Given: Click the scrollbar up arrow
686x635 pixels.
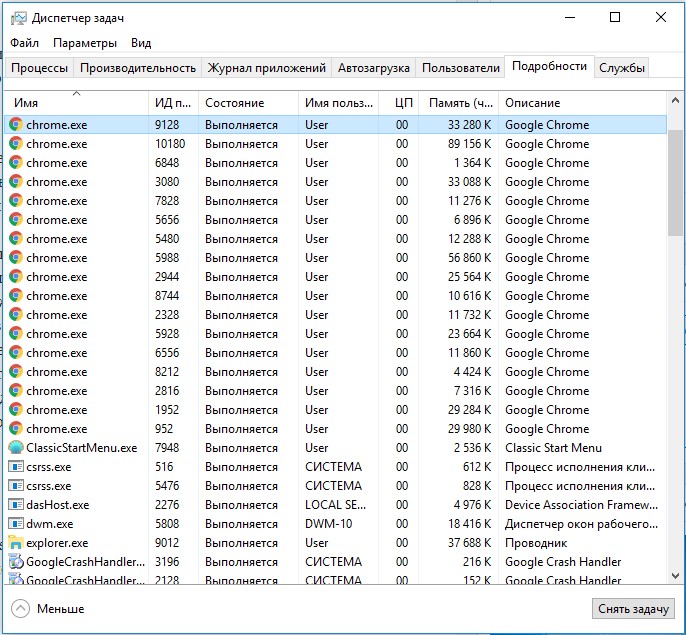Looking at the screenshot, I should tap(676, 101).
